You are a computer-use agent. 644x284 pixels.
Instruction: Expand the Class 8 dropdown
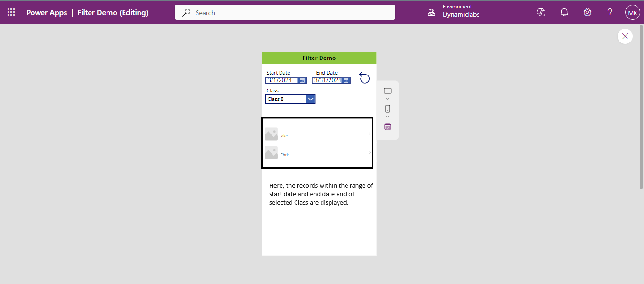[x=310, y=99]
